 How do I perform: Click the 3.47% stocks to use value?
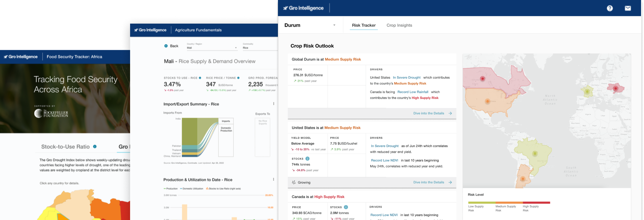coord(172,84)
